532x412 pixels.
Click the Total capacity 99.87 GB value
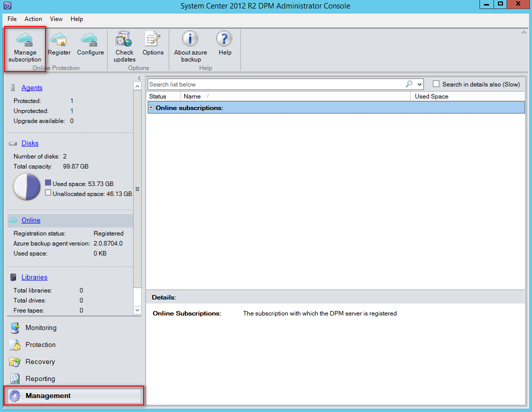(76, 166)
